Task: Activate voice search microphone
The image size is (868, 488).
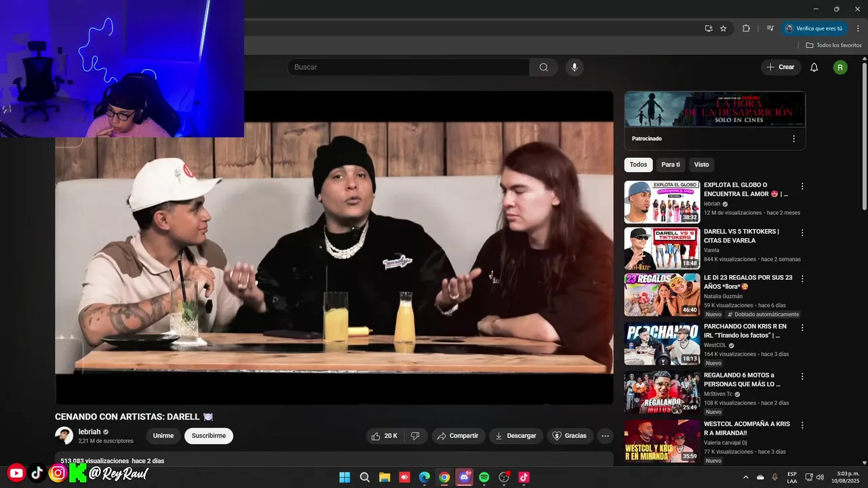Action: (574, 67)
